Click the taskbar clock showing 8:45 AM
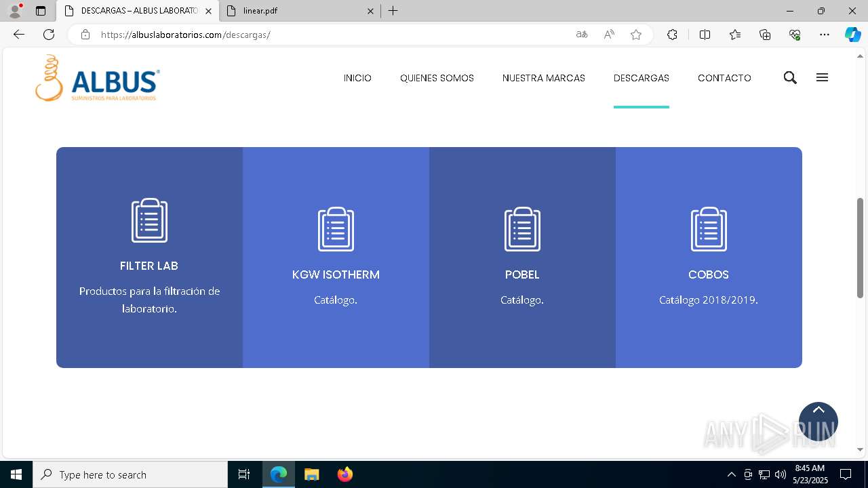The image size is (868, 488). [x=810, y=474]
